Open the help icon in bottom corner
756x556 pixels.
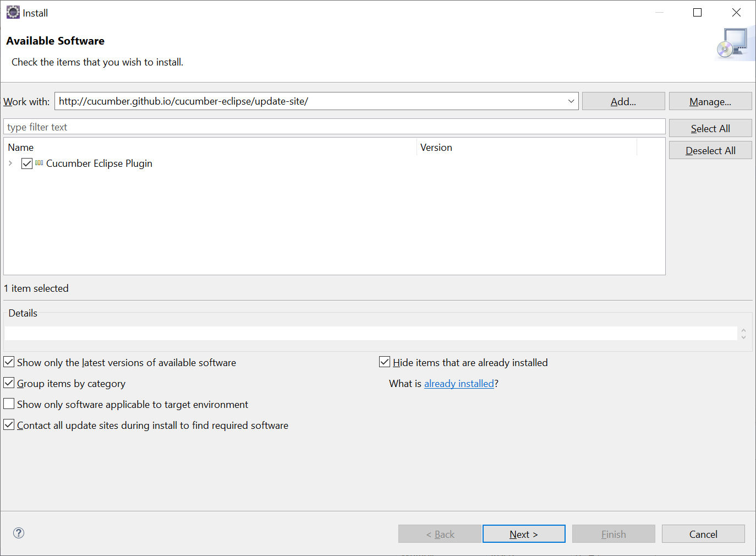(x=19, y=533)
